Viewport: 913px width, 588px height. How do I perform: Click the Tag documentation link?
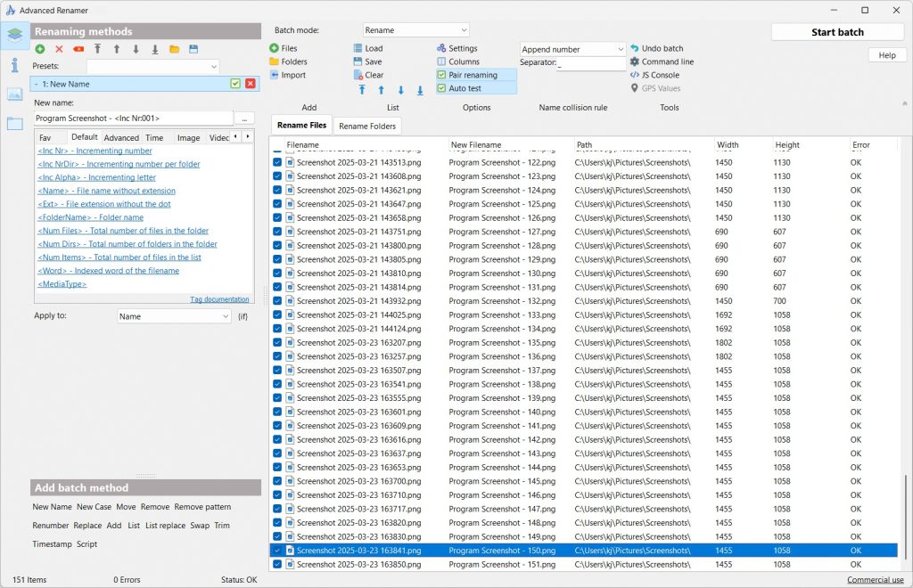tap(219, 299)
